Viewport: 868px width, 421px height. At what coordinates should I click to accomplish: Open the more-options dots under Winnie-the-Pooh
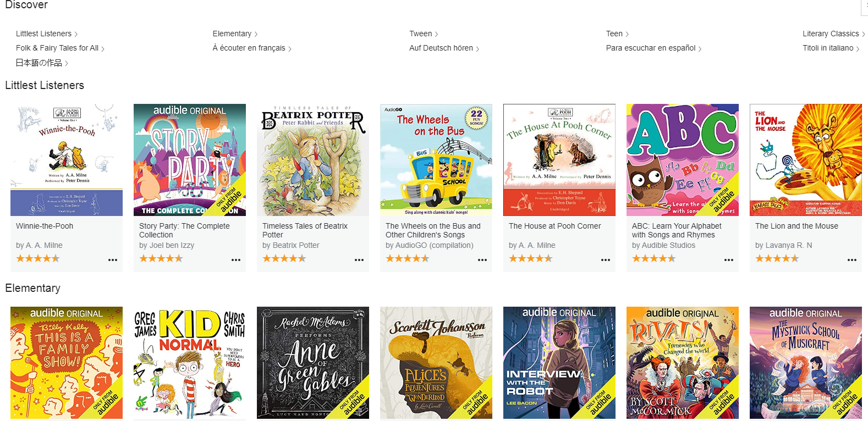tap(113, 260)
